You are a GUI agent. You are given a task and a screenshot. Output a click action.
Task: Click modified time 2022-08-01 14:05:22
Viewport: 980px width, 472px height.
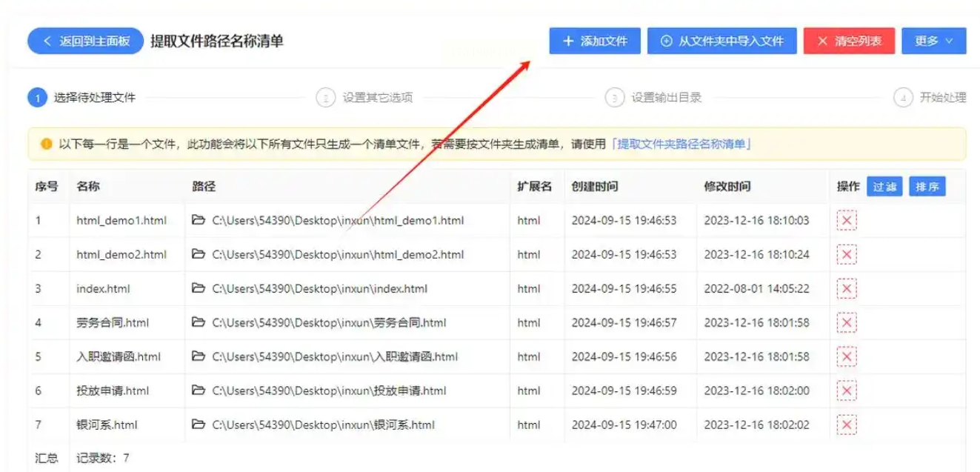point(756,288)
